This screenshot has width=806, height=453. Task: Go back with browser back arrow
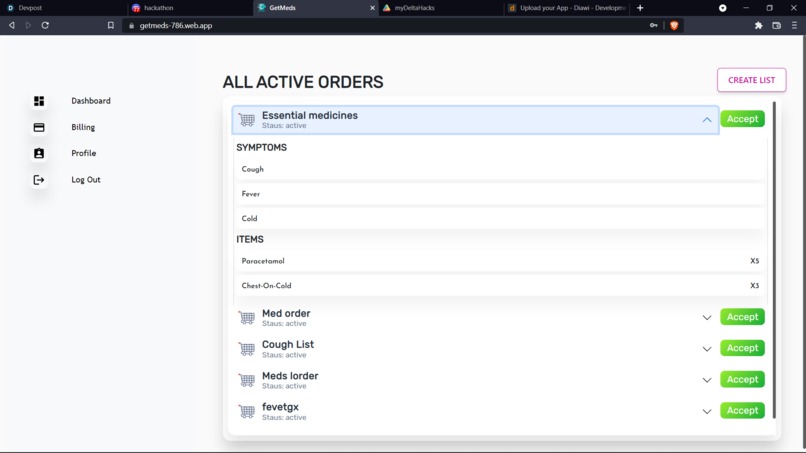click(11, 25)
